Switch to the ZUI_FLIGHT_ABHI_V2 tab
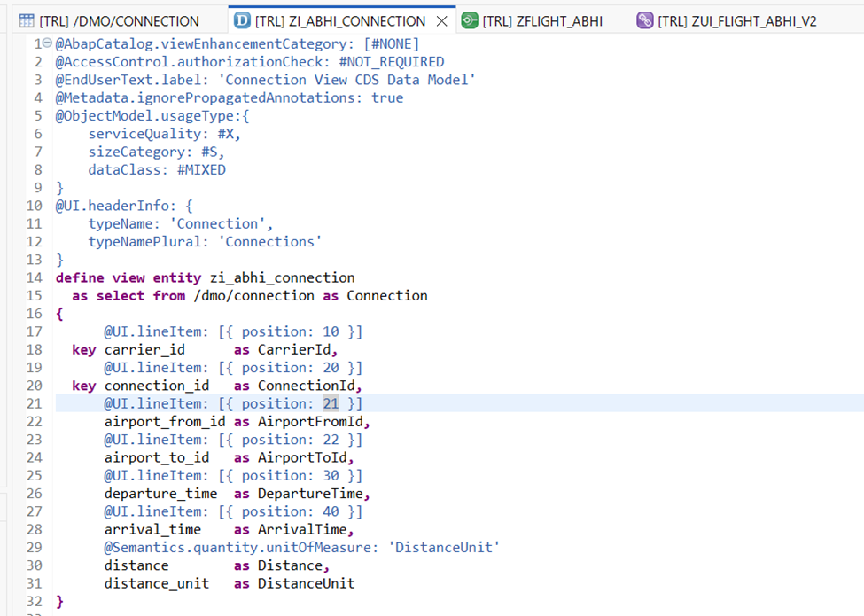The height and width of the screenshot is (616, 864). [736, 20]
